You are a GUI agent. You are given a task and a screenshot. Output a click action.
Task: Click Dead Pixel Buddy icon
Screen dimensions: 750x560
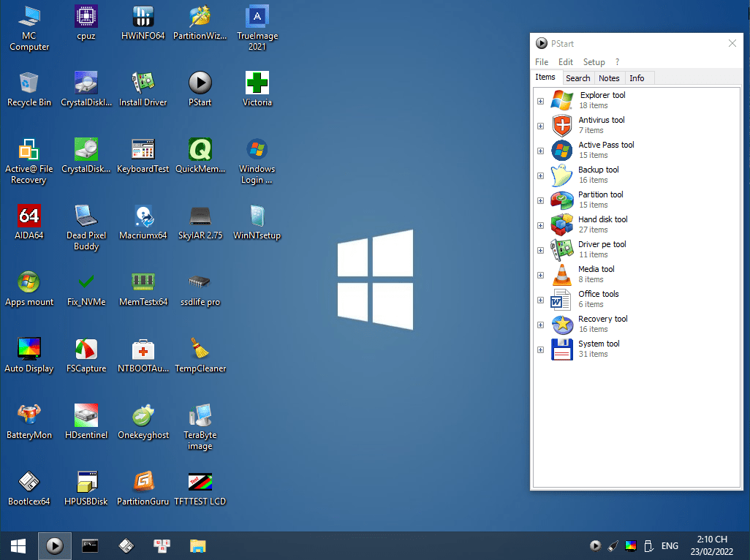pyautogui.click(x=86, y=227)
